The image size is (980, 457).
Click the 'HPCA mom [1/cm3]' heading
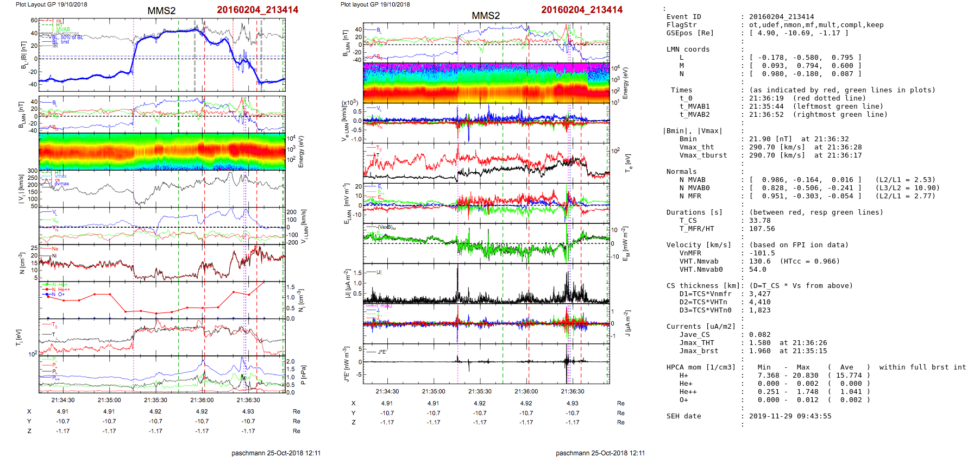pyautogui.click(x=701, y=367)
